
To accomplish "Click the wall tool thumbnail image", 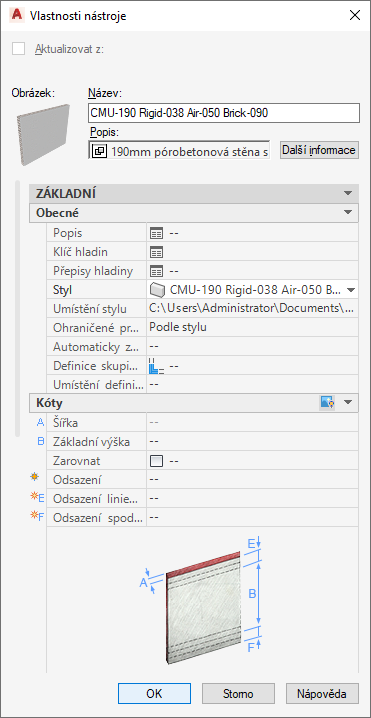I will coord(44,135).
